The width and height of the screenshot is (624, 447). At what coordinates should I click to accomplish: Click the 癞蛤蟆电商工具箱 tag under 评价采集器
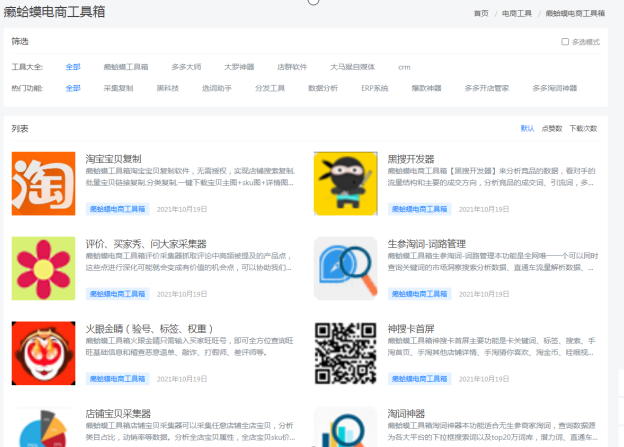117,294
